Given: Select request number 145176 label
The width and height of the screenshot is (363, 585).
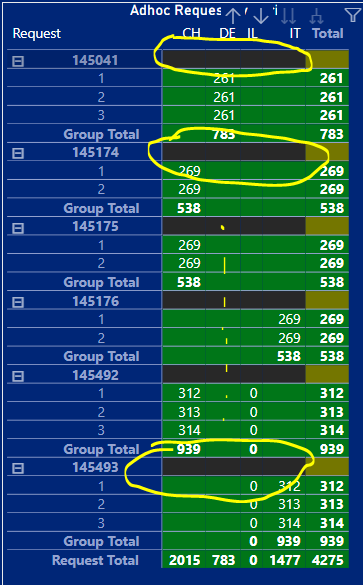Looking at the screenshot, I should pyautogui.click(x=96, y=301).
